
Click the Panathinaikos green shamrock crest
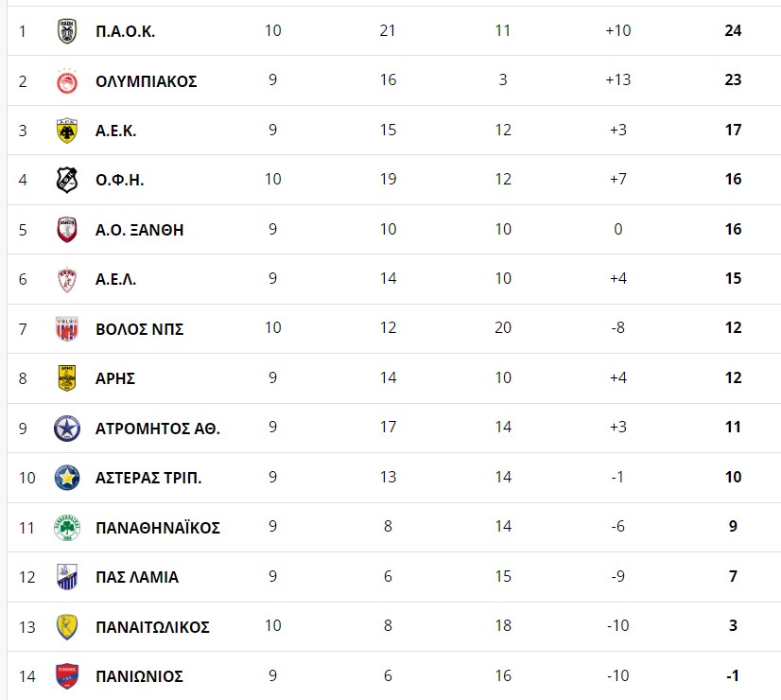coord(67,528)
